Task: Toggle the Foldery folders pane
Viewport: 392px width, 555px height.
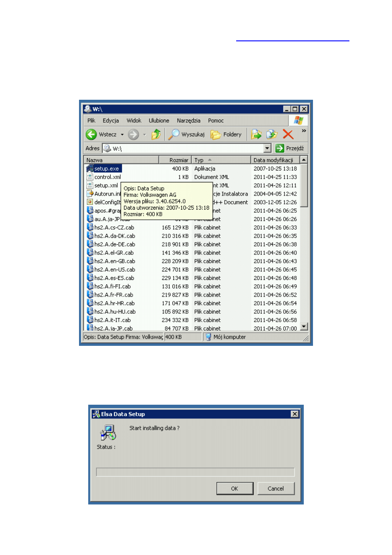Action: click(216, 135)
